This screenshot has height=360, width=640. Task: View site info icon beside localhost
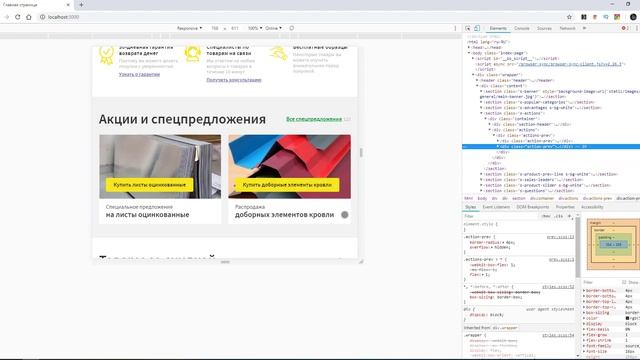coord(42,17)
